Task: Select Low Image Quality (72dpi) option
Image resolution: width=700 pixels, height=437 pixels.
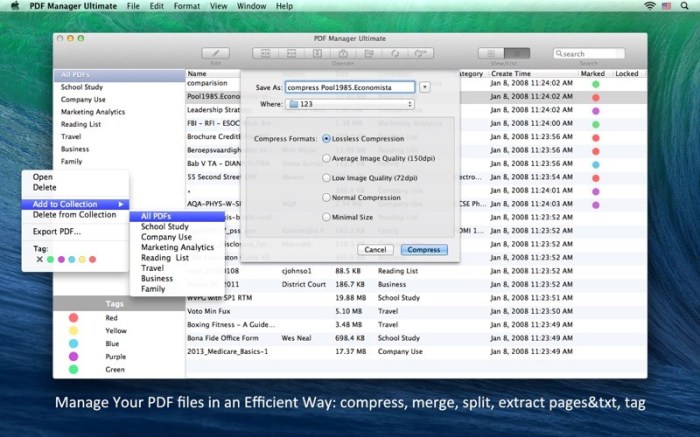Action: point(326,178)
